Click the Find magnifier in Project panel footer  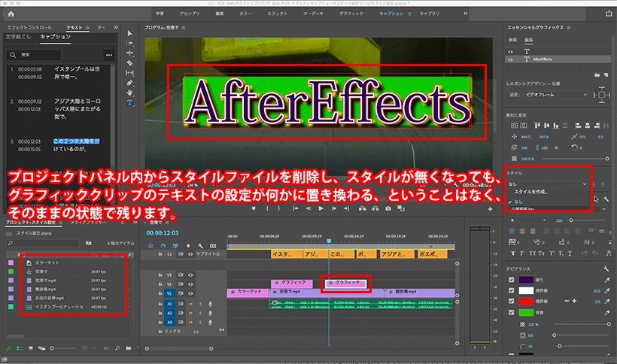(117, 348)
